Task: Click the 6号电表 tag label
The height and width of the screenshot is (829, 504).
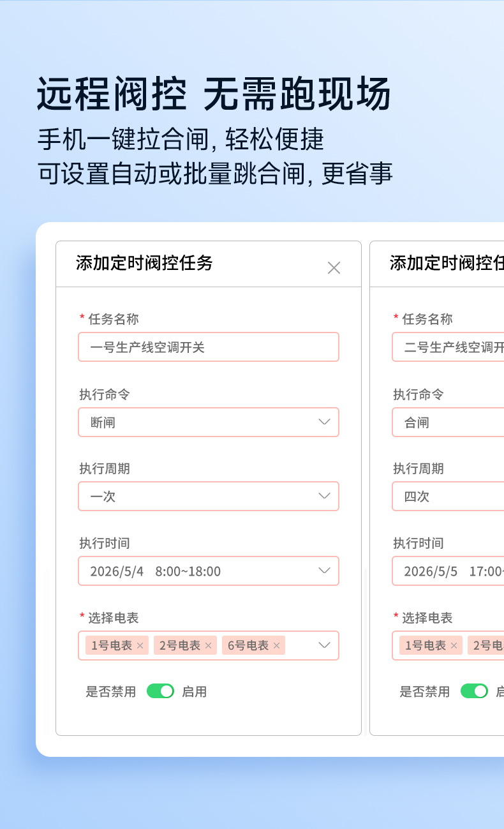Action: click(x=248, y=646)
